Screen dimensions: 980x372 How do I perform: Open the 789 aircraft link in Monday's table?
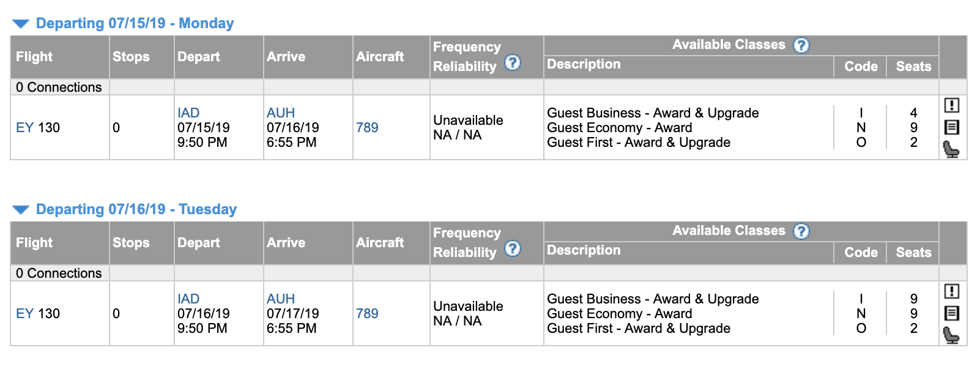click(x=367, y=128)
